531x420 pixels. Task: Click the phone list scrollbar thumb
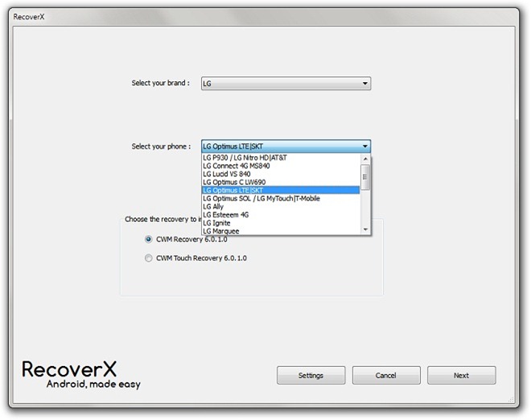coord(365,177)
